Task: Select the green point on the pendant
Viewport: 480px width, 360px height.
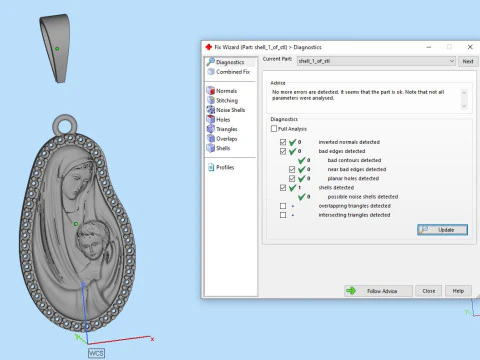Action: (76, 224)
